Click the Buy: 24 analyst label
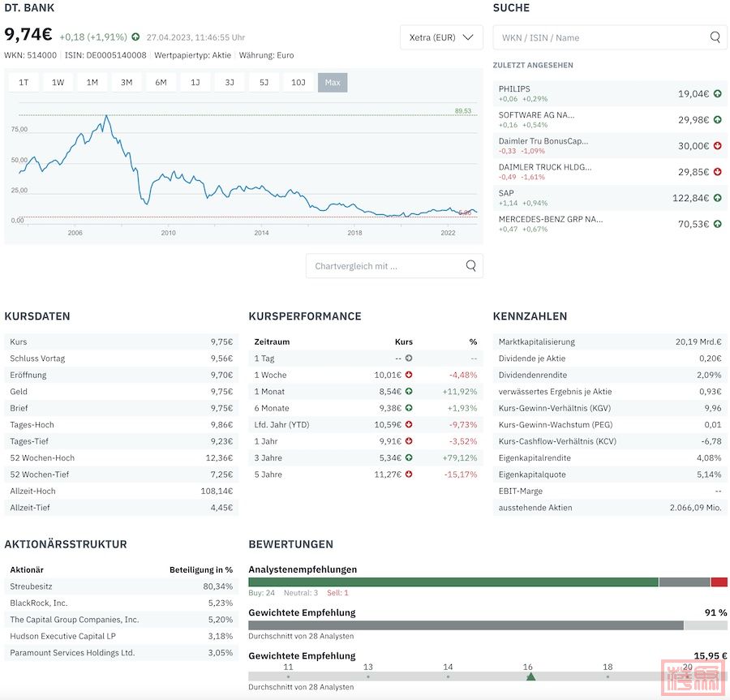The image size is (730, 700). pos(262,593)
